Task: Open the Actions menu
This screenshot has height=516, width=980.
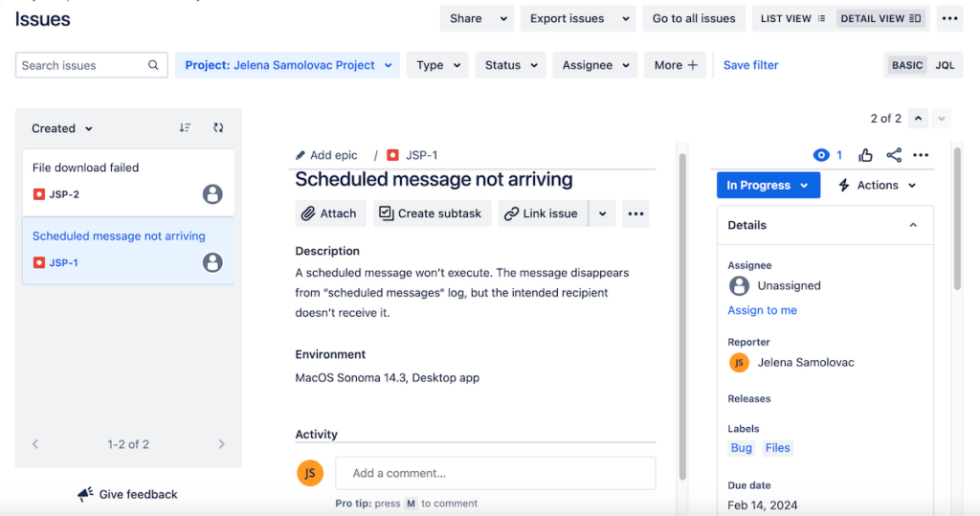Action: coord(878,186)
